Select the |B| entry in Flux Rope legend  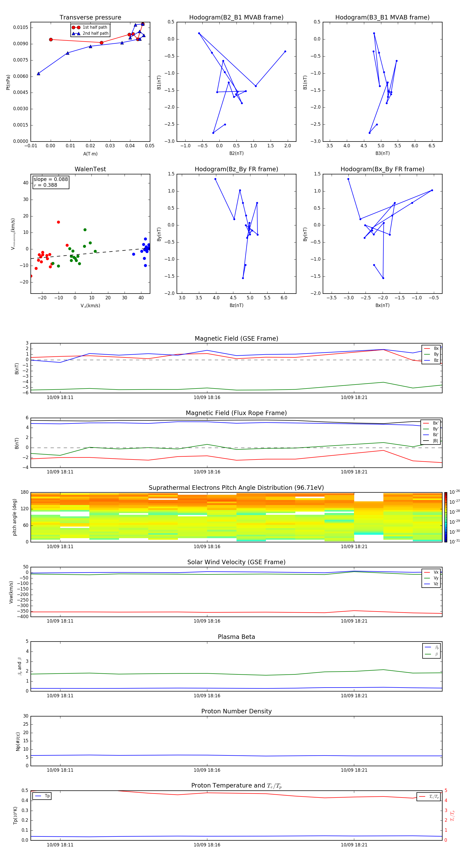431,441
